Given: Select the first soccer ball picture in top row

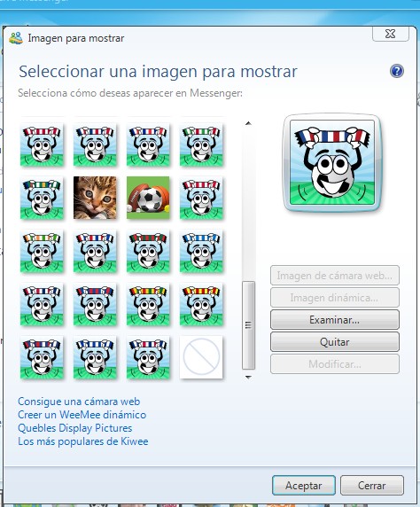Looking at the screenshot, I should [x=42, y=144].
